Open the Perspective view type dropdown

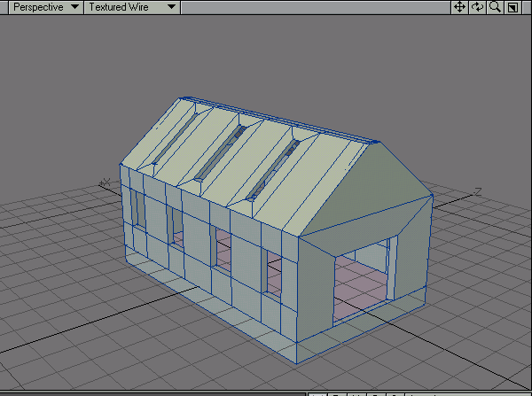click(x=41, y=7)
